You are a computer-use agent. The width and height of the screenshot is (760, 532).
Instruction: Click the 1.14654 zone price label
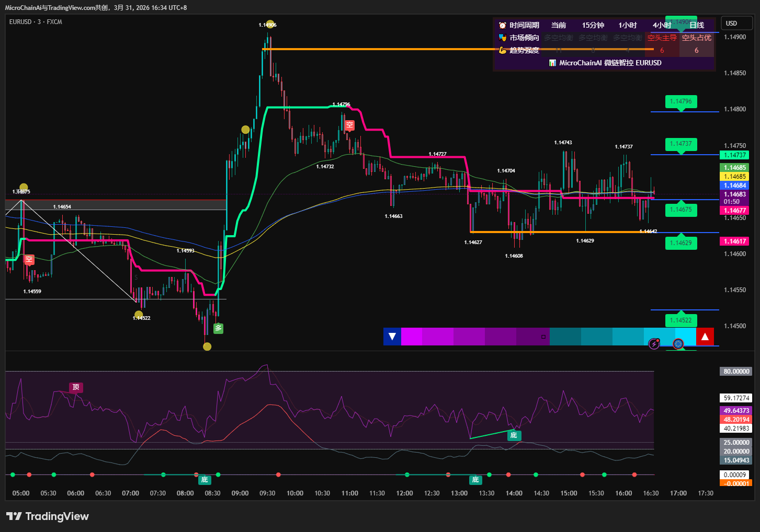pyautogui.click(x=62, y=207)
